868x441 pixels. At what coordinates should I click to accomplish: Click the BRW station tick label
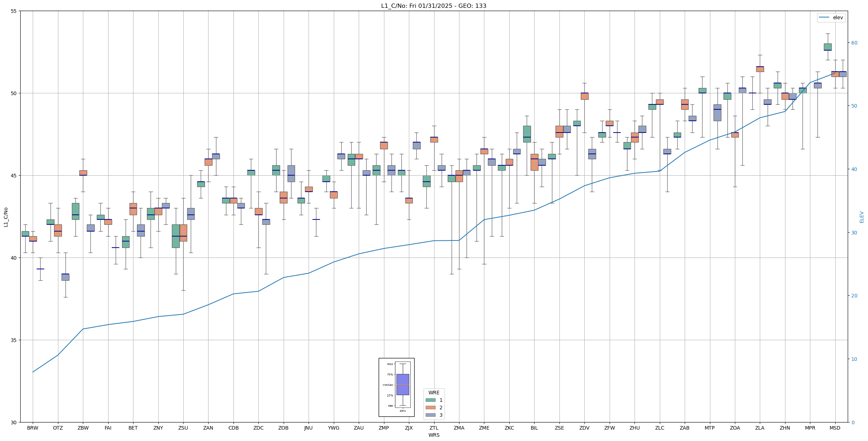tap(33, 428)
